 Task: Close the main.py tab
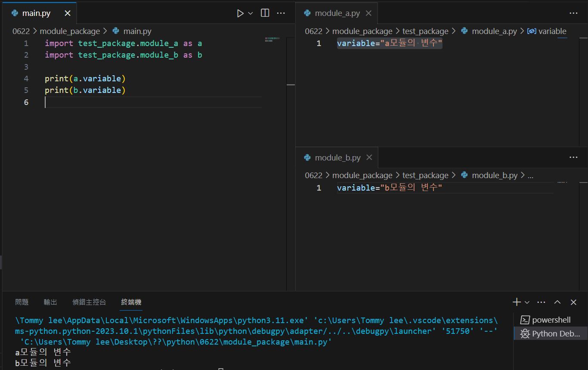[68, 13]
